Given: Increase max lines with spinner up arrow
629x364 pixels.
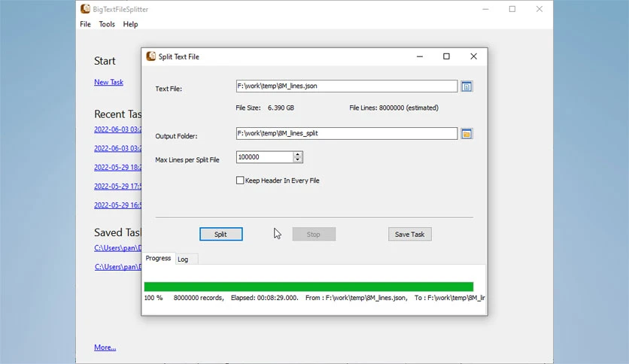Looking at the screenshot, I should pos(298,154).
